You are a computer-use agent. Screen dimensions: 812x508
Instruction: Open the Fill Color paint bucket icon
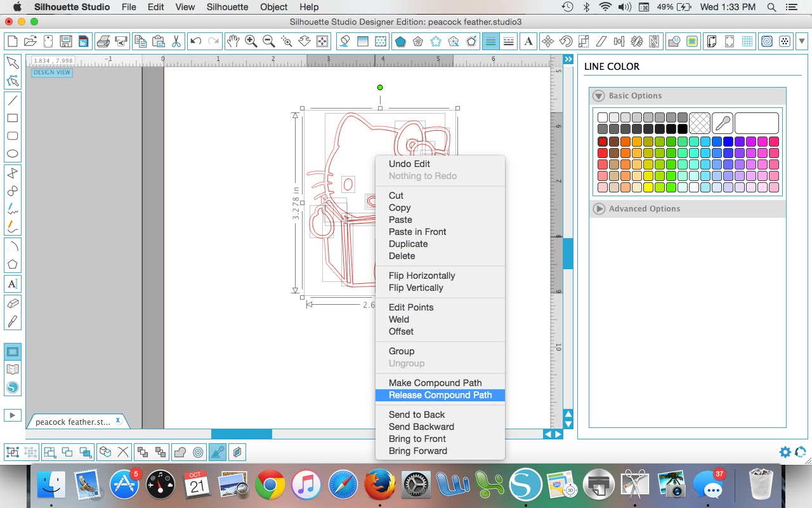(345, 41)
